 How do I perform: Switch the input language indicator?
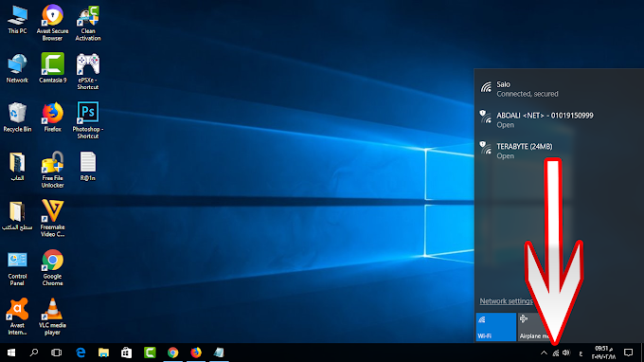coord(581,353)
